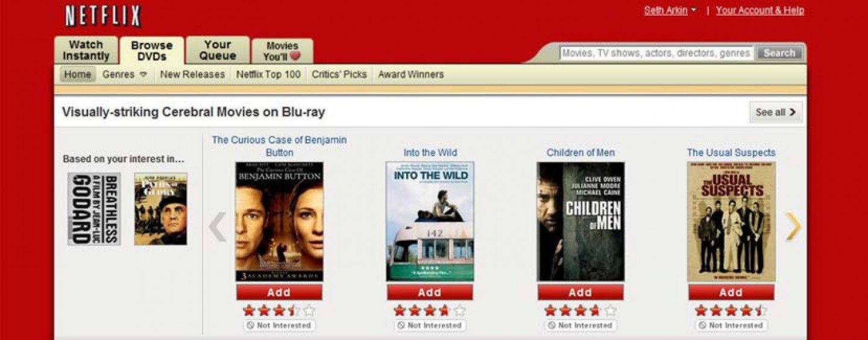The image size is (868, 340).
Task: Mark Benjamin Button as Not Interested
Action: [279, 326]
